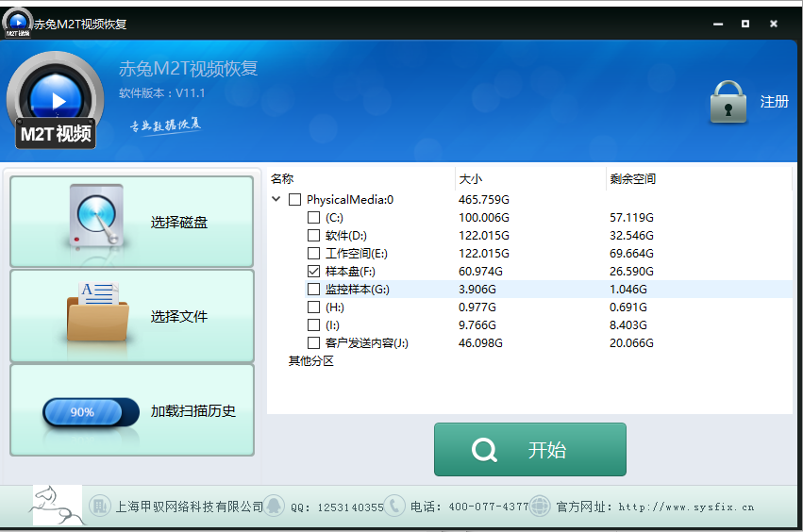Open the 选择磁盘 panel
The width and height of the screenshot is (803, 532).
tap(131, 222)
